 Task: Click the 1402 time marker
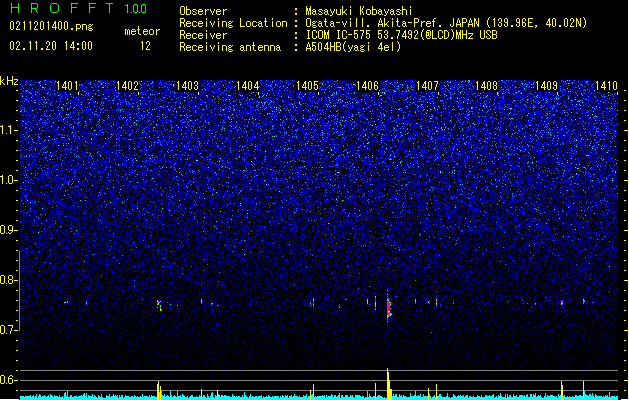(x=127, y=86)
